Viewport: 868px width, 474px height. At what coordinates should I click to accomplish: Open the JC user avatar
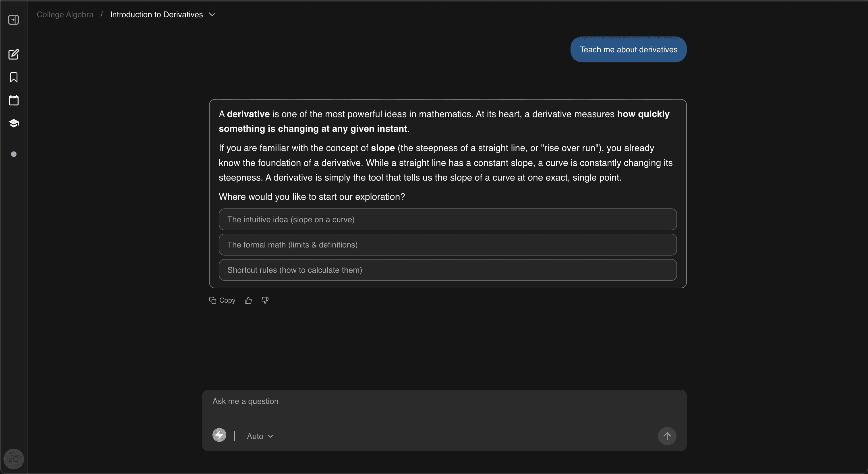point(13,459)
